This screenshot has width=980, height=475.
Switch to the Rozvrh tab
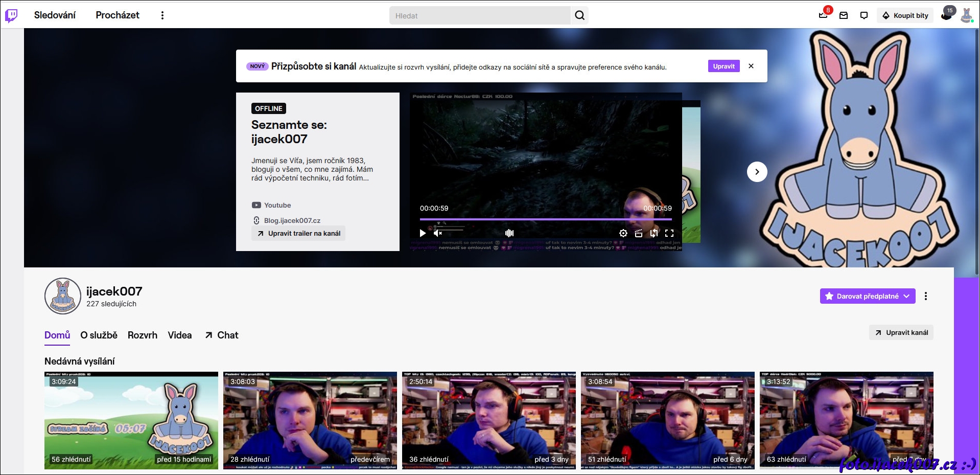[143, 335]
